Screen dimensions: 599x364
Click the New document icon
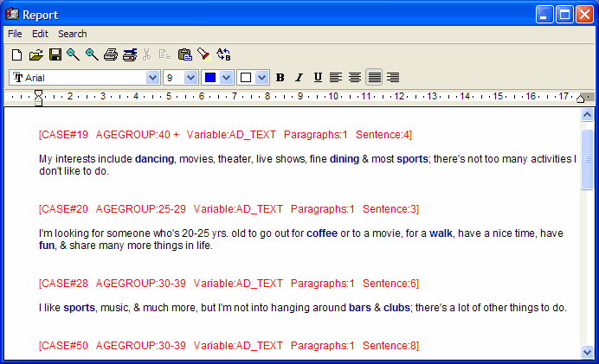click(16, 55)
